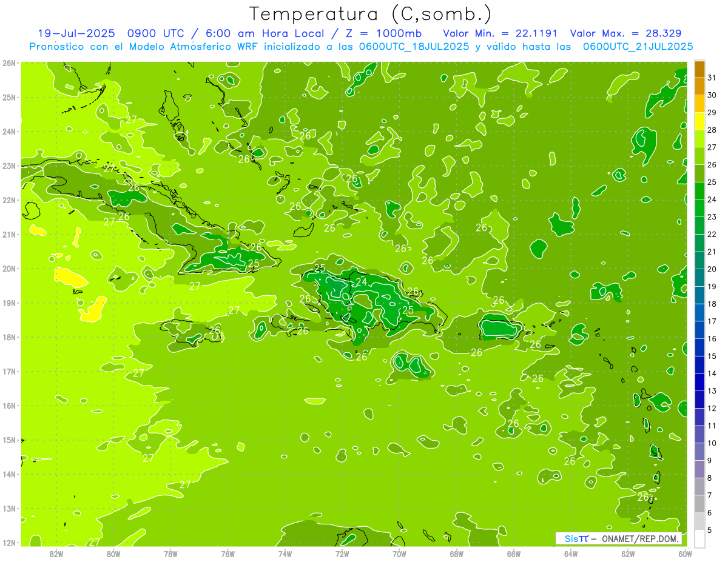This screenshot has height=562, width=728.
Task: Click legend swatch between 17 and 18
Action: (699, 312)
